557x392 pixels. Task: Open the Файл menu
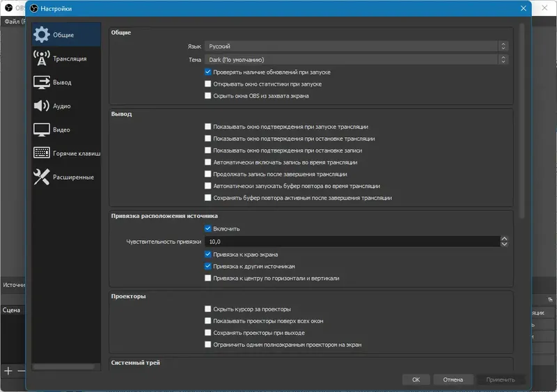point(13,22)
